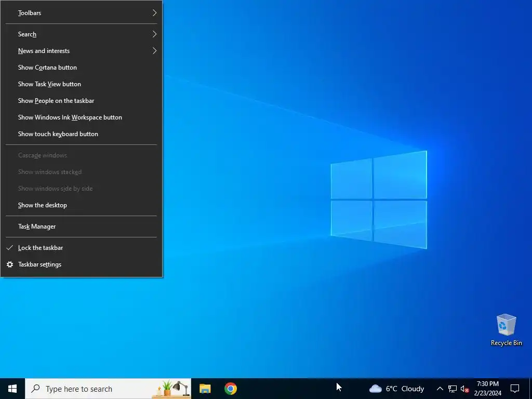
Task: Enable Show Task View button
Action: tap(82, 84)
